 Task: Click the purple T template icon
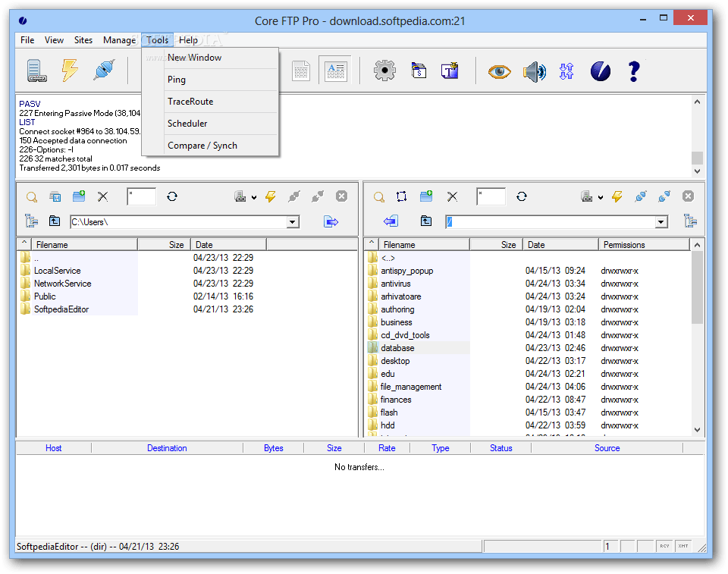coord(450,71)
